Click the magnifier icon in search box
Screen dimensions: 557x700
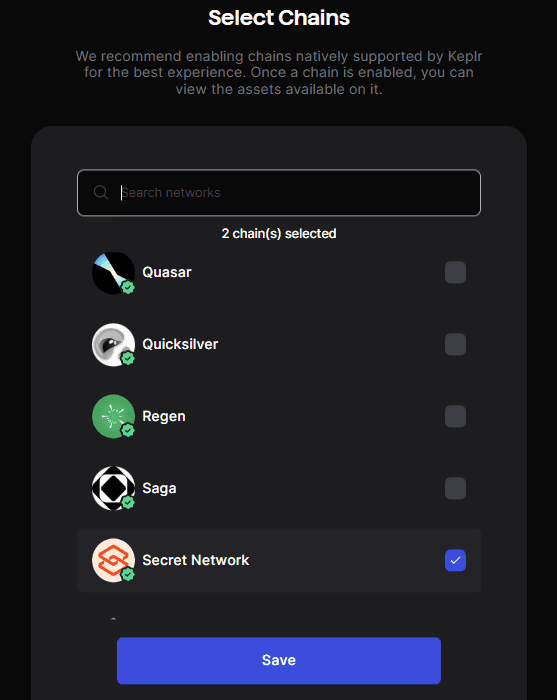(101, 192)
